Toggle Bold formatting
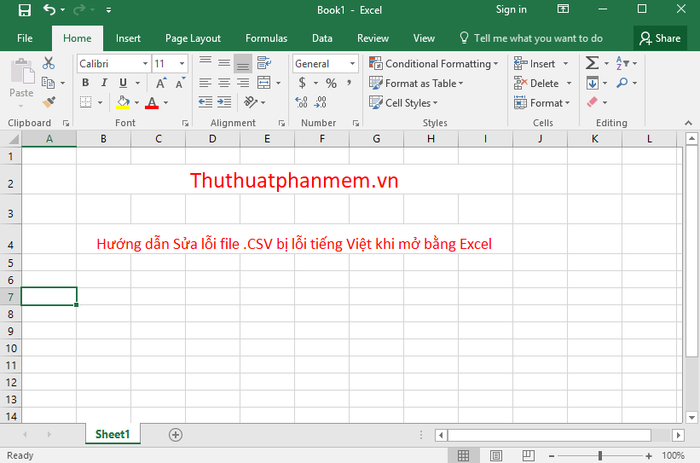 click(85, 83)
